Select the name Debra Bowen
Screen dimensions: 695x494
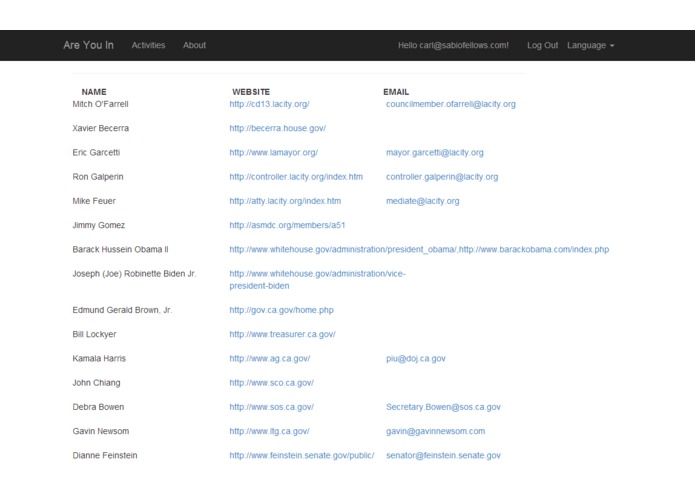point(98,407)
